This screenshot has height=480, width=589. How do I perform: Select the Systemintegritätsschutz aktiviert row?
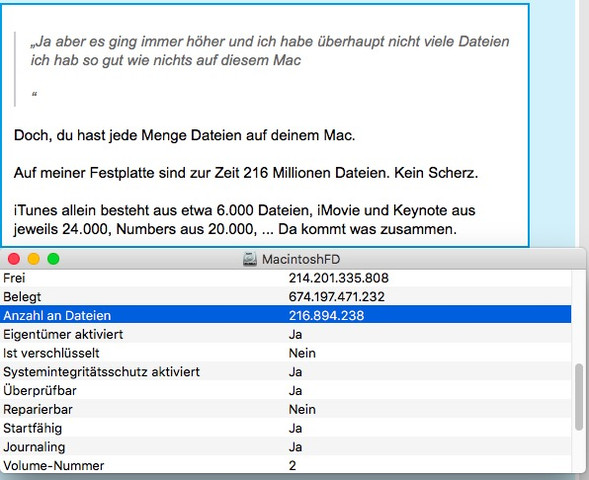[x=285, y=371]
